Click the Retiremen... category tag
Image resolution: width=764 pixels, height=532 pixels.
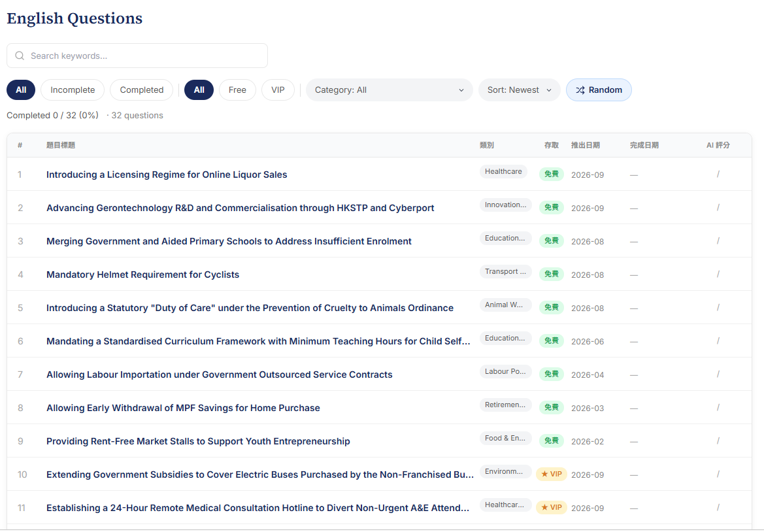coord(505,405)
